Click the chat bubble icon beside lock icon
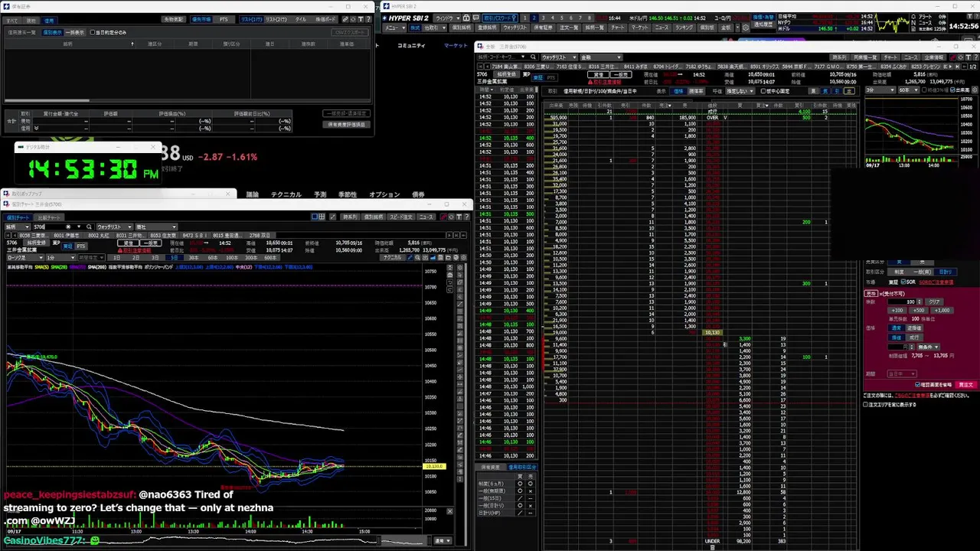The width and height of the screenshot is (980, 551). pyautogui.click(x=475, y=18)
